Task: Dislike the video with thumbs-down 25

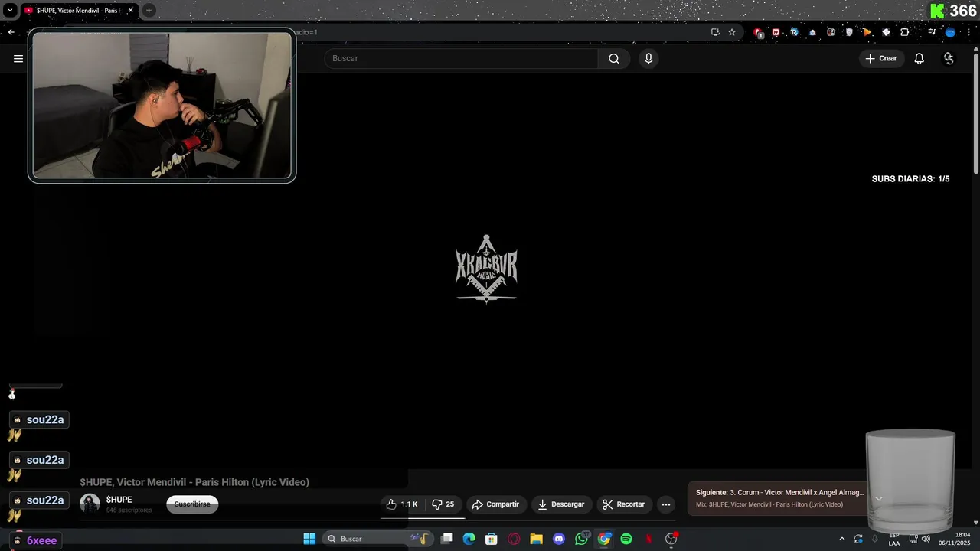Action: (443, 504)
